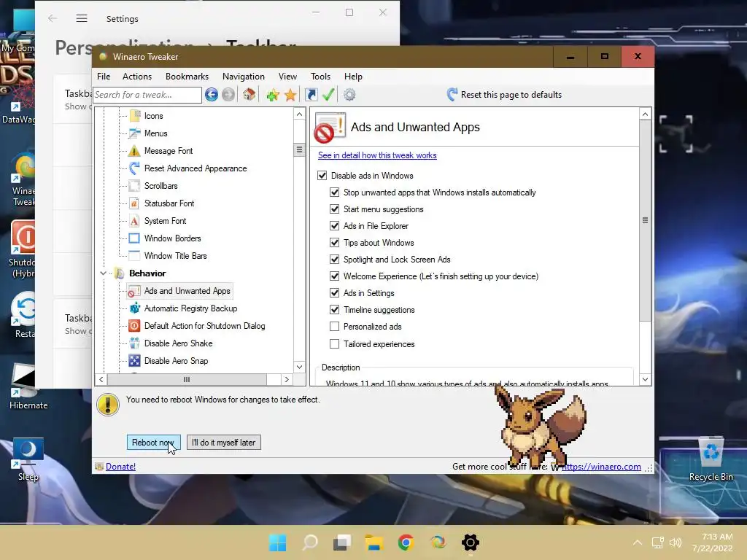Open the Bookmarks menu
747x560 pixels.
coord(187,77)
